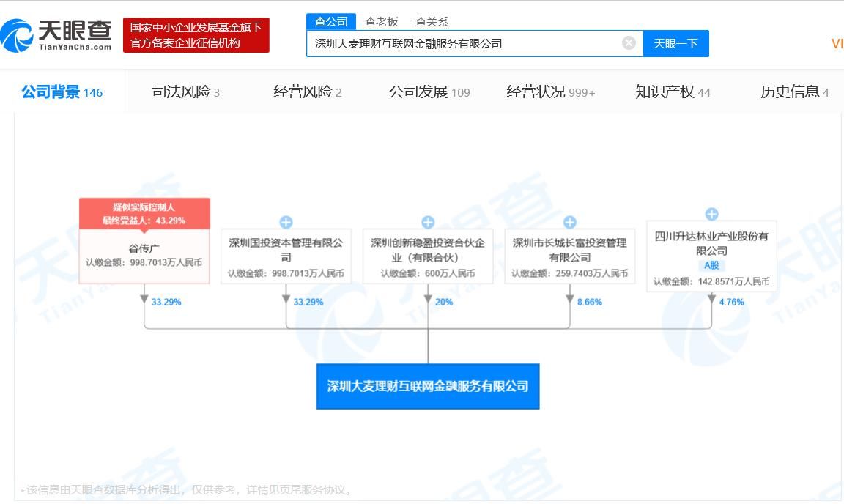Open the 经营风险 tab
844x504 pixels.
308,92
